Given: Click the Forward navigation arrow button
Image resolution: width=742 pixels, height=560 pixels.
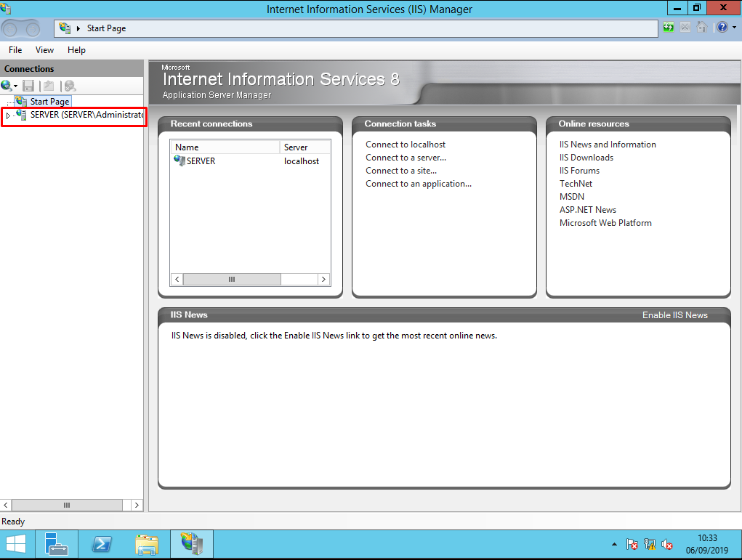Looking at the screenshot, I should 32,29.
